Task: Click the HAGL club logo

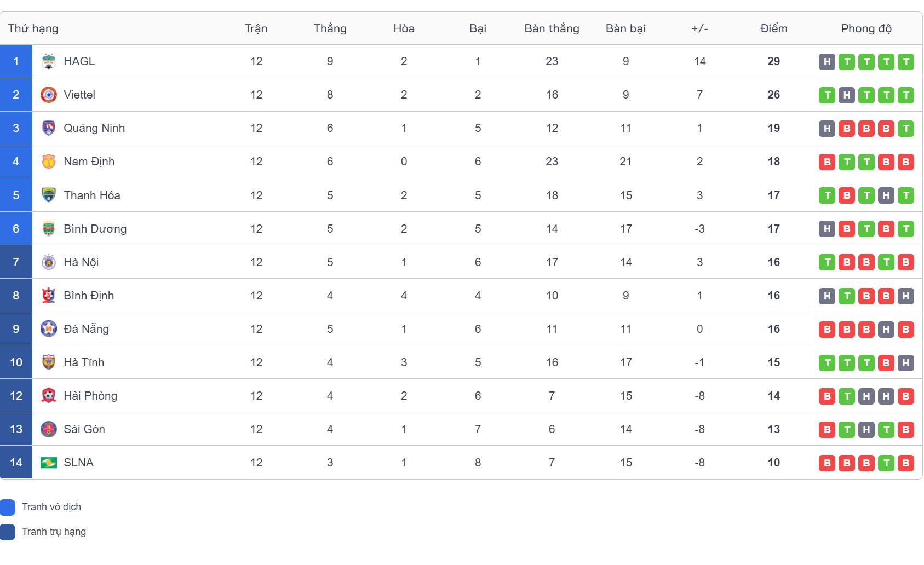Action: point(49,61)
